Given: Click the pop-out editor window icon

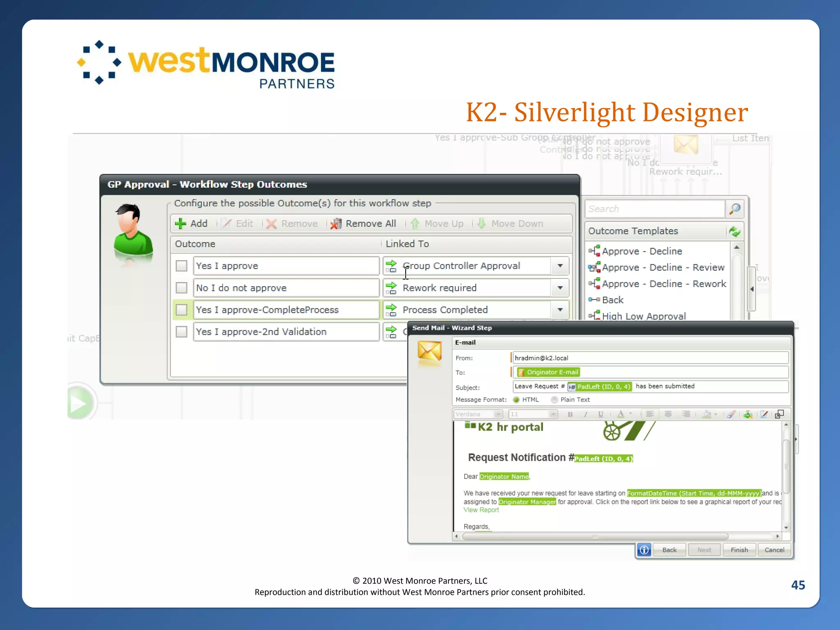Looking at the screenshot, I should point(779,414).
